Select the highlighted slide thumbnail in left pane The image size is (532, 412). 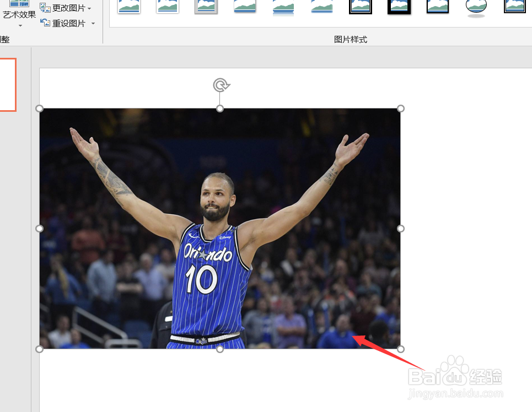tap(8, 85)
